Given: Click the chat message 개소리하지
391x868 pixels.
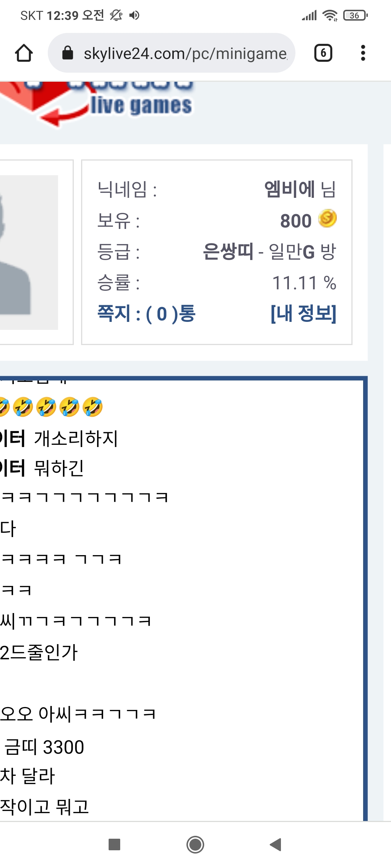Looking at the screenshot, I should point(76,438).
